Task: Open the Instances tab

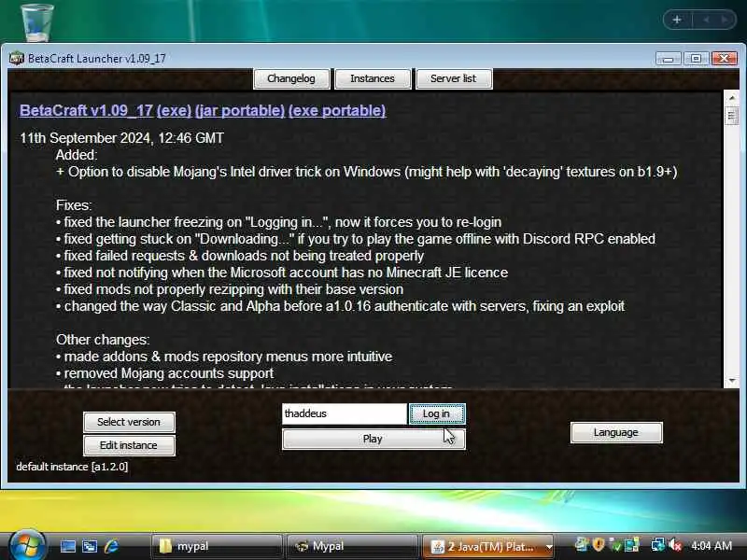Action: pos(373,78)
